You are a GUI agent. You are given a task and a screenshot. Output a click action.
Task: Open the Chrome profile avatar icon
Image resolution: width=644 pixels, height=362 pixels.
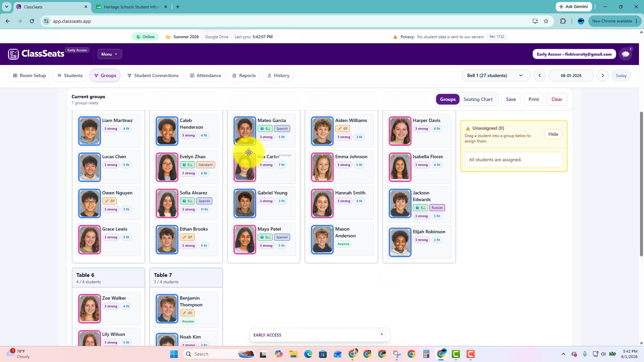coord(581,21)
